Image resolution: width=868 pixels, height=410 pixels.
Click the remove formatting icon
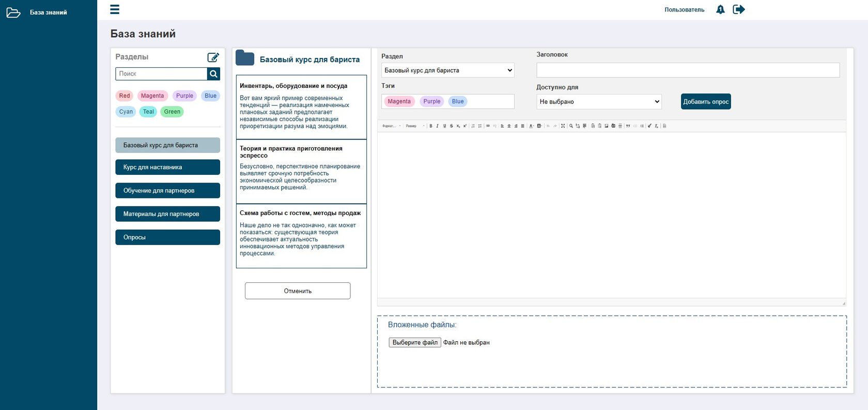click(657, 126)
